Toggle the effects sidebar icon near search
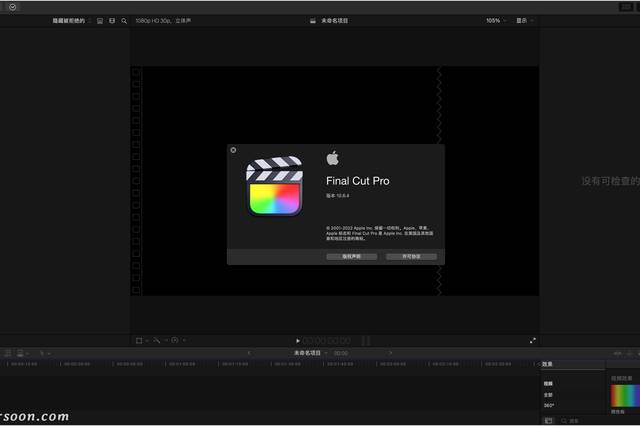The height and width of the screenshot is (426, 640). tap(549, 421)
